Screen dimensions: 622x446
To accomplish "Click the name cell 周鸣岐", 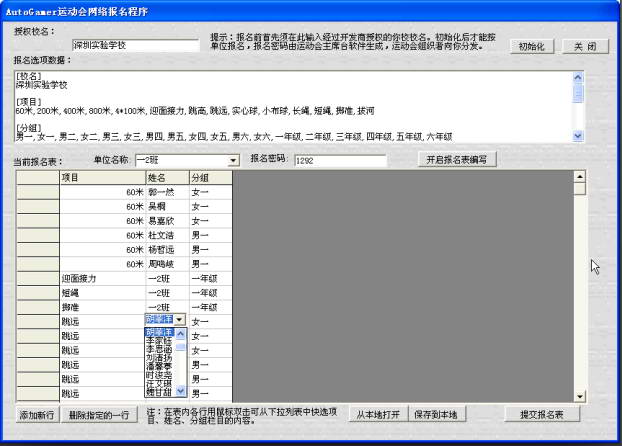I will 168,264.
